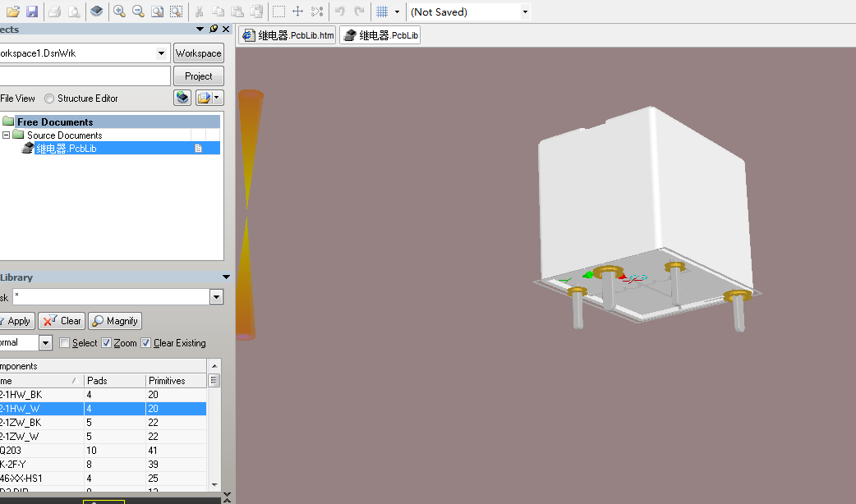The image size is (856, 504).
Task: Click the Copy icon in the toolbar
Action: (x=218, y=11)
